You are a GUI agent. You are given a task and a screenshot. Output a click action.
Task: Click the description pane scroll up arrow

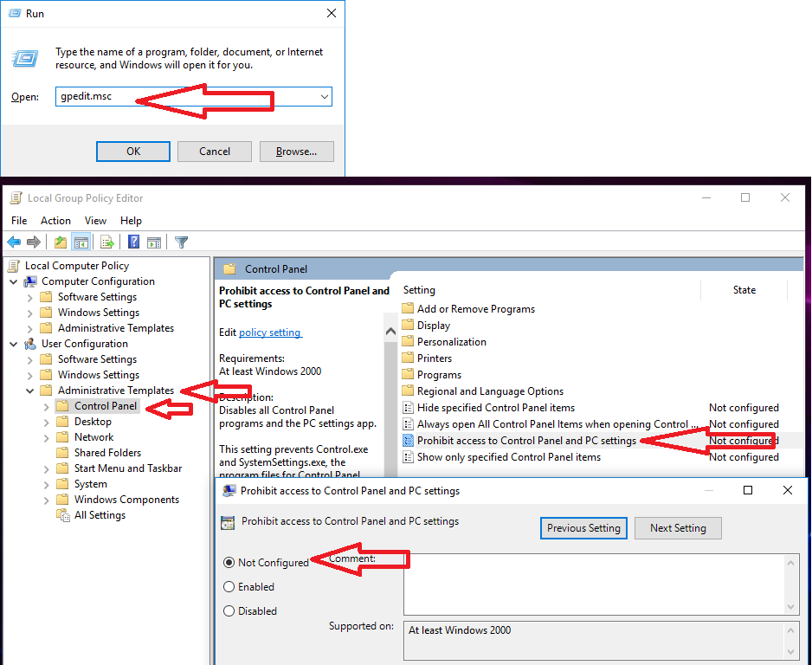(391, 332)
